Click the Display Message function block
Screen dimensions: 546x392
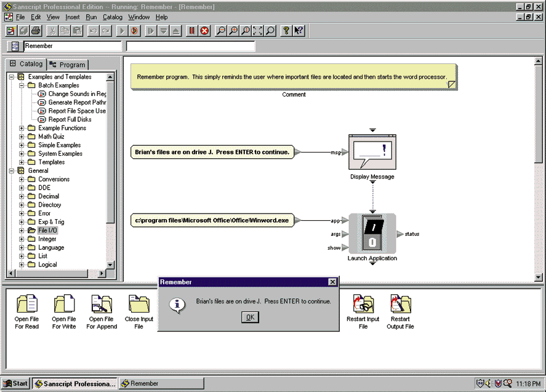point(372,152)
